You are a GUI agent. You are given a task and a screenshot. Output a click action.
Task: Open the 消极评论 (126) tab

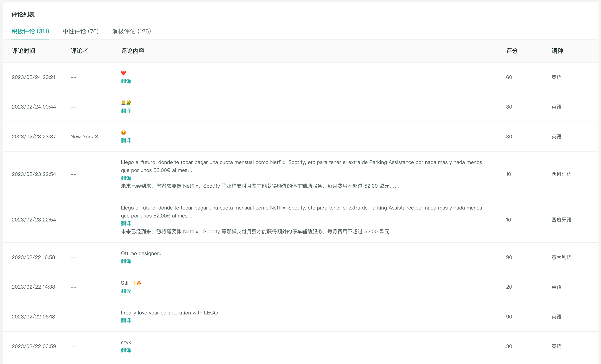pos(131,31)
